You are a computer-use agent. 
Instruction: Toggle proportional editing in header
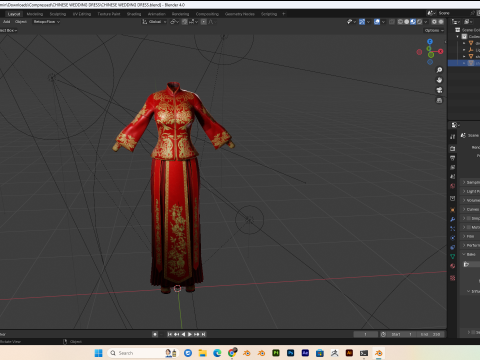(x=204, y=22)
